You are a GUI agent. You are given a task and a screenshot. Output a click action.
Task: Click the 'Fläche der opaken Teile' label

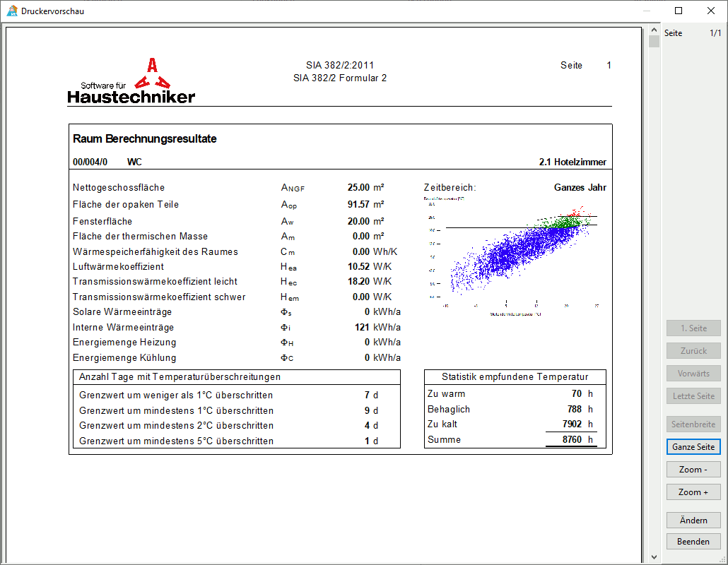125,205
